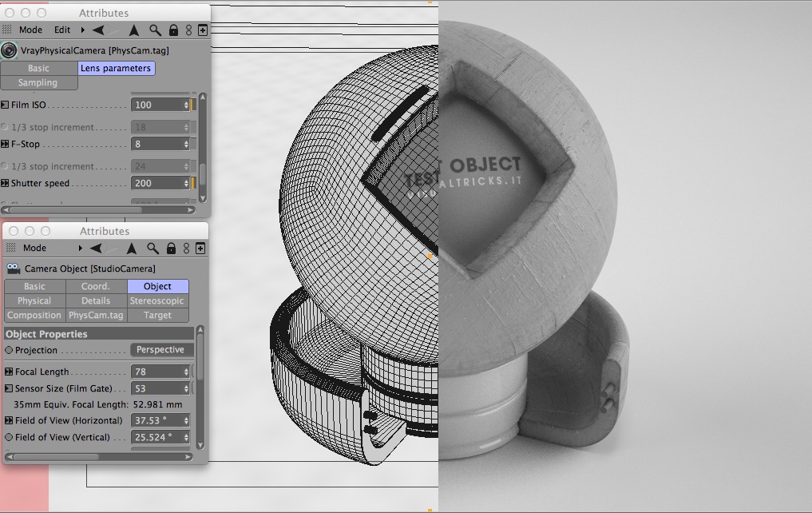Screen dimensions: 812x513
Task: Open the Target tab
Action: 157,315
